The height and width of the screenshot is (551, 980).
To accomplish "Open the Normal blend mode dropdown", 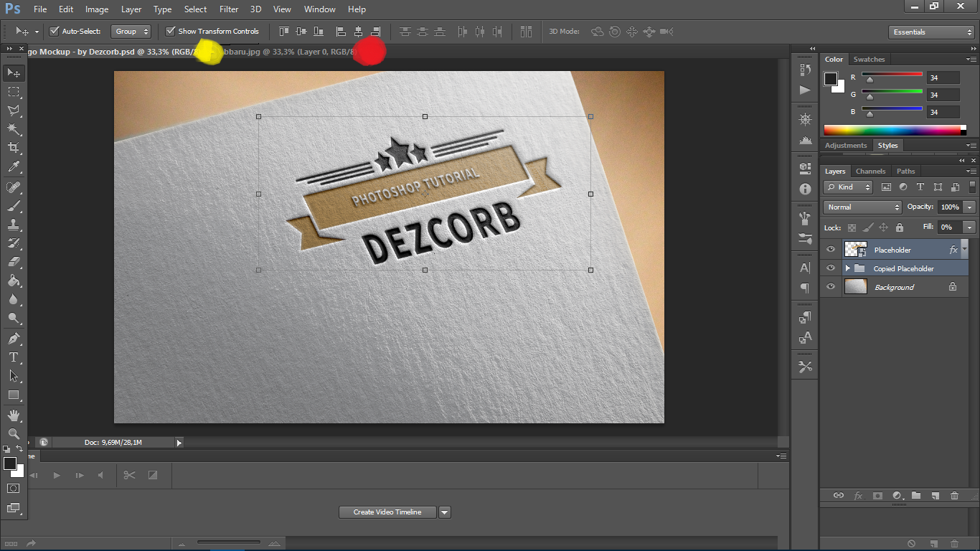I will pos(862,207).
